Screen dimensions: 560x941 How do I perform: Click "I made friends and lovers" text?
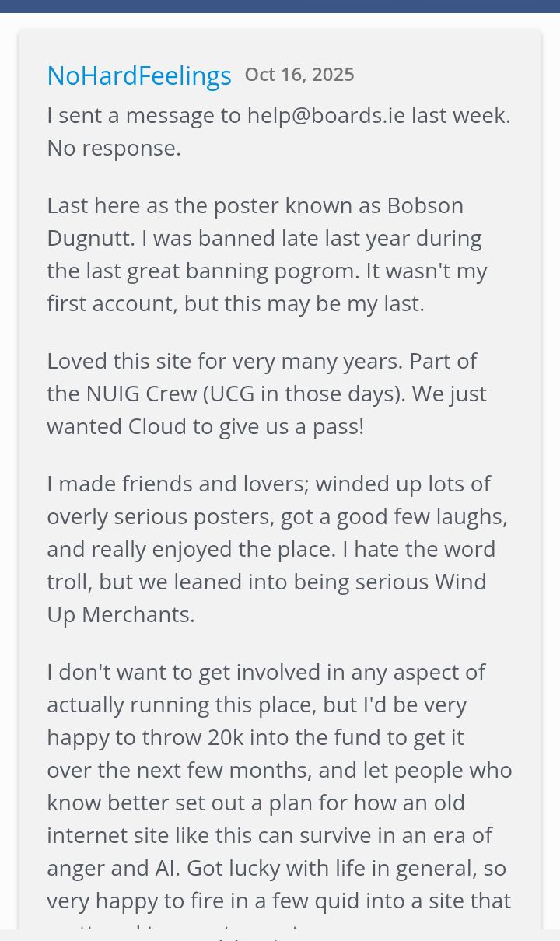(177, 484)
